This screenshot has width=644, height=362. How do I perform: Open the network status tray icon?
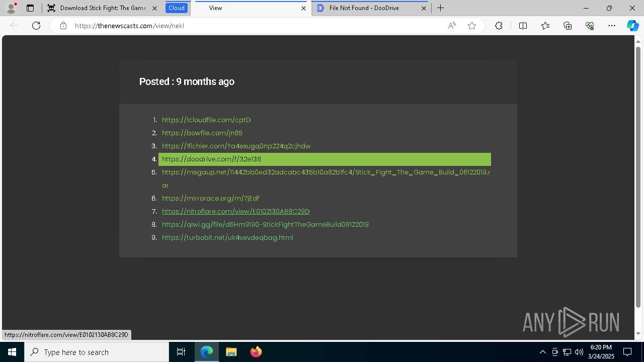click(x=567, y=352)
